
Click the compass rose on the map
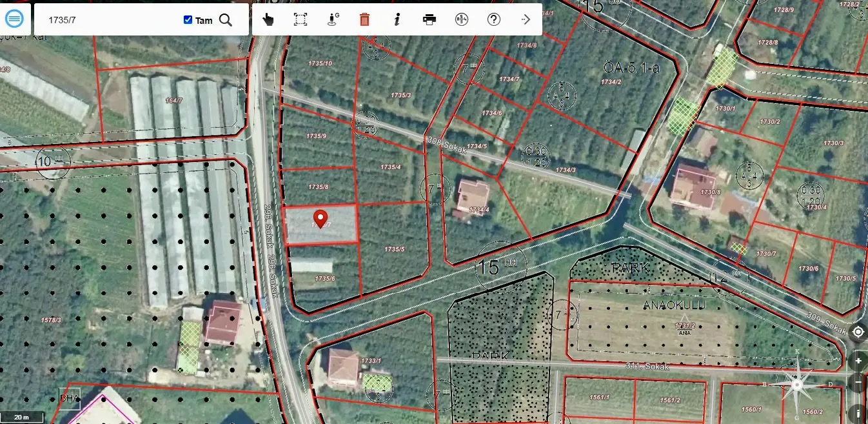[x=798, y=385]
